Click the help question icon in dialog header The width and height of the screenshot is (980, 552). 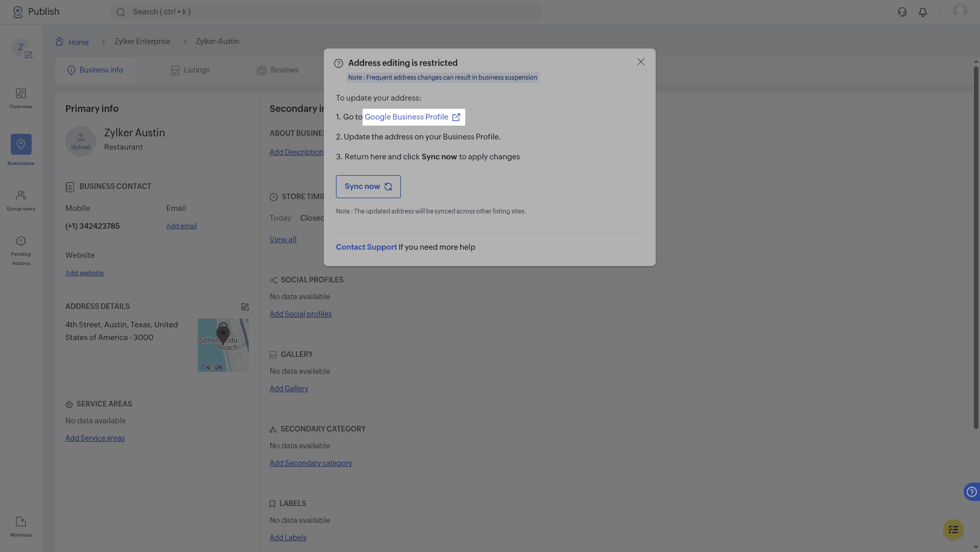tap(339, 63)
